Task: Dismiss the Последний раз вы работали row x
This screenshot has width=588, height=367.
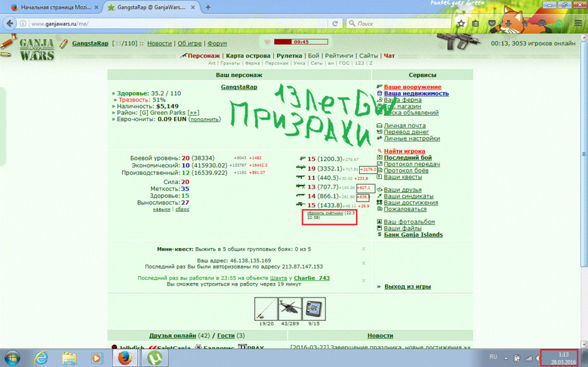Action: pos(364,280)
